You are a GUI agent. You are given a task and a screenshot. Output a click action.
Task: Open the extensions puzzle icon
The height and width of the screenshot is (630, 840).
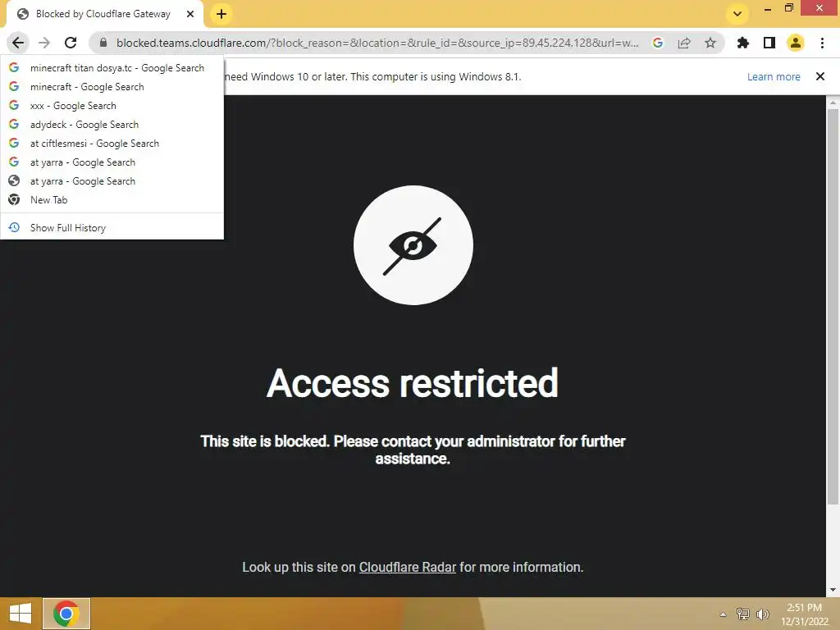pyautogui.click(x=742, y=43)
